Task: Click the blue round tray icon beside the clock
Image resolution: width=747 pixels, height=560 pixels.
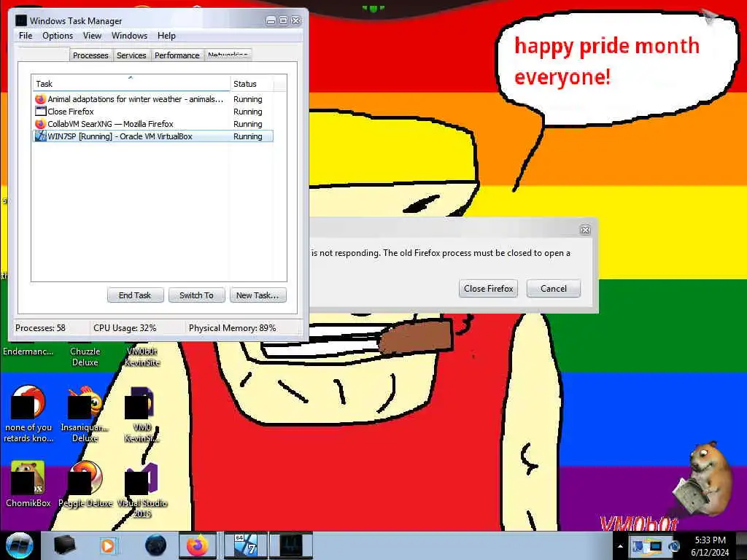Action: 673,546
